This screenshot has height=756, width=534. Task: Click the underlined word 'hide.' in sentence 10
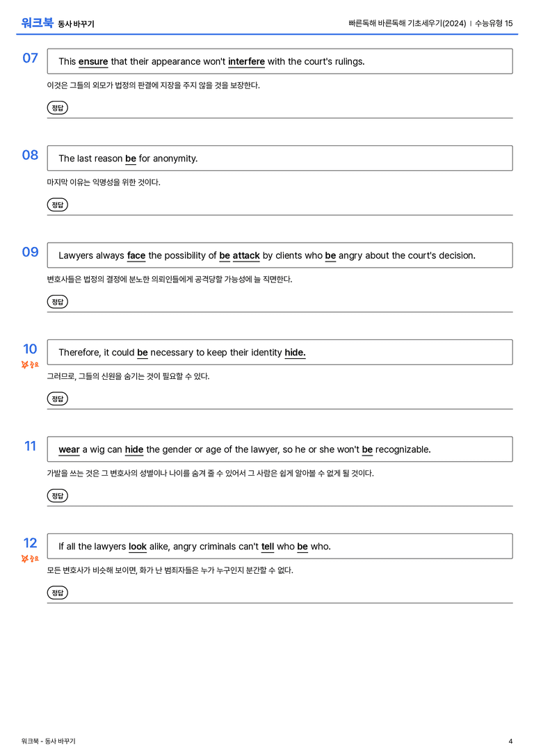(x=295, y=353)
